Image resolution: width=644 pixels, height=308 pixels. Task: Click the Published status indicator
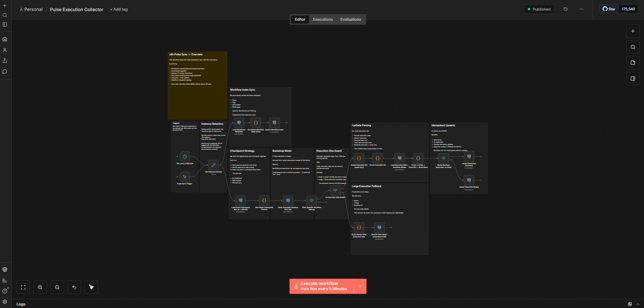[x=539, y=9]
